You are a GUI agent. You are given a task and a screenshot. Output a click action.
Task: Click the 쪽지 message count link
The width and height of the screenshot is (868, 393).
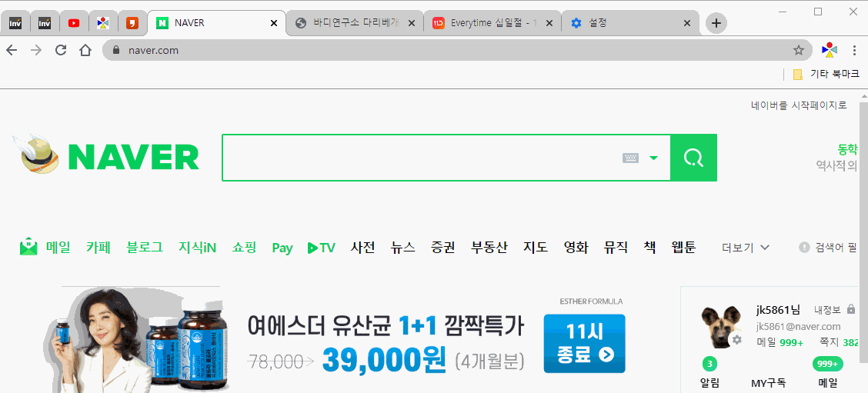[840, 343]
